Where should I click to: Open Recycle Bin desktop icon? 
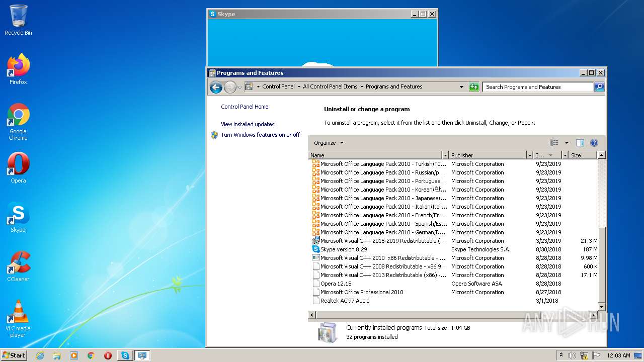click(x=18, y=20)
